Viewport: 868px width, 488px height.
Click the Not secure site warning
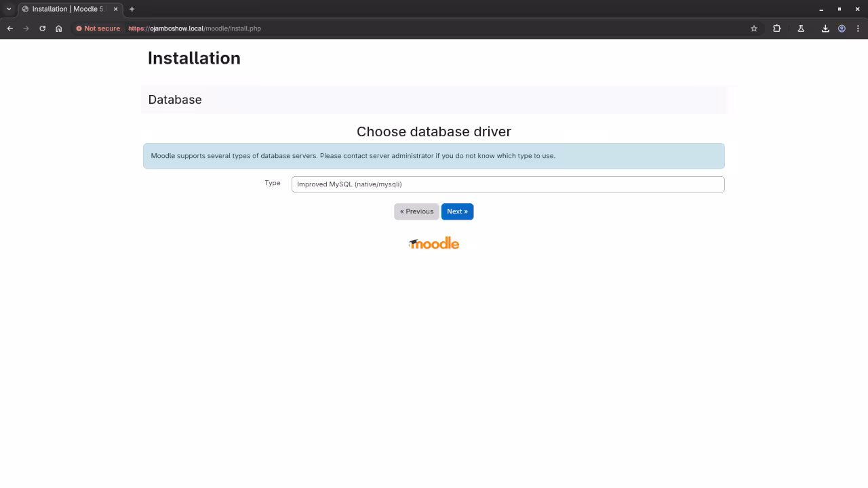coord(98,28)
